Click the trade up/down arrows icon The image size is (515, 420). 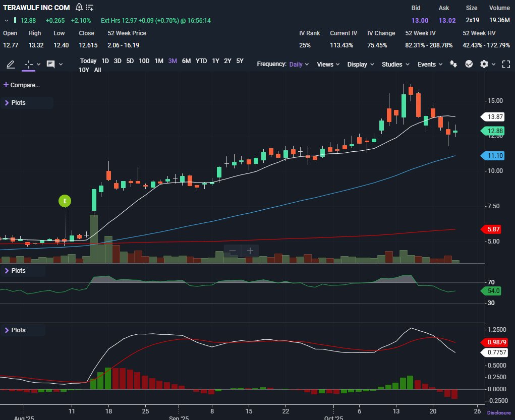[x=453, y=64]
